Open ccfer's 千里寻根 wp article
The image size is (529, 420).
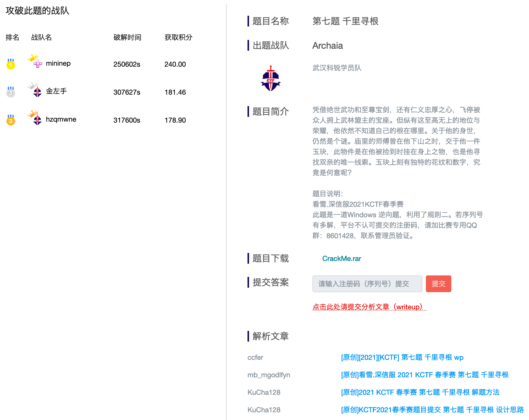point(402,357)
